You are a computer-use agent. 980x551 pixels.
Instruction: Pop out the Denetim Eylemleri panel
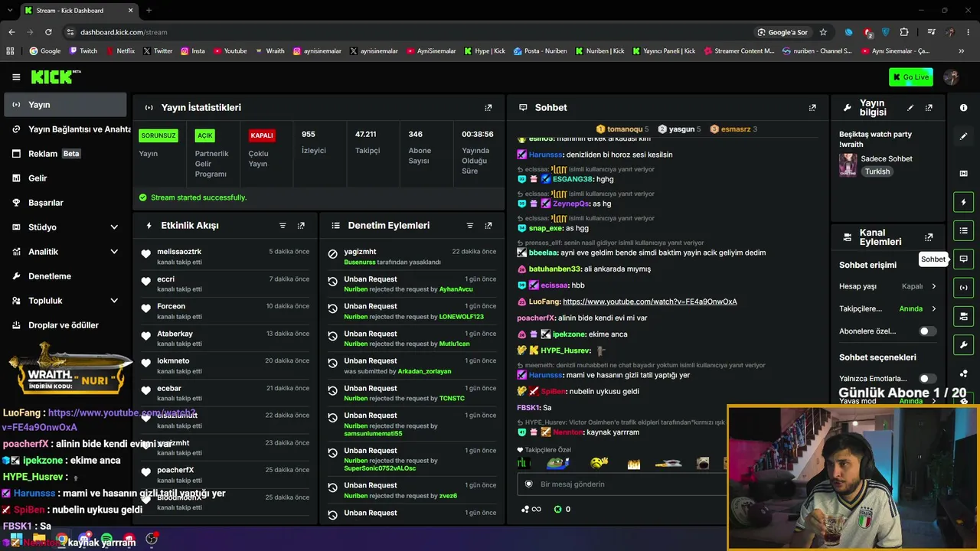point(488,226)
